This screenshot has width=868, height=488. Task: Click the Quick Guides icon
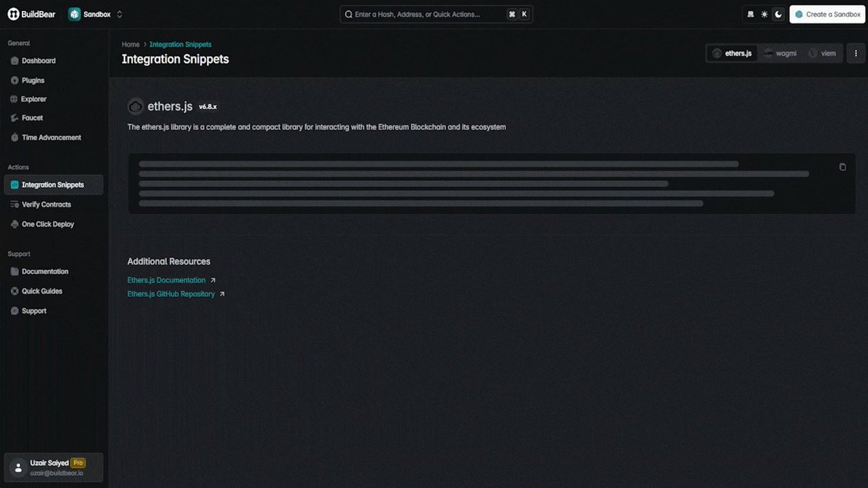15,291
